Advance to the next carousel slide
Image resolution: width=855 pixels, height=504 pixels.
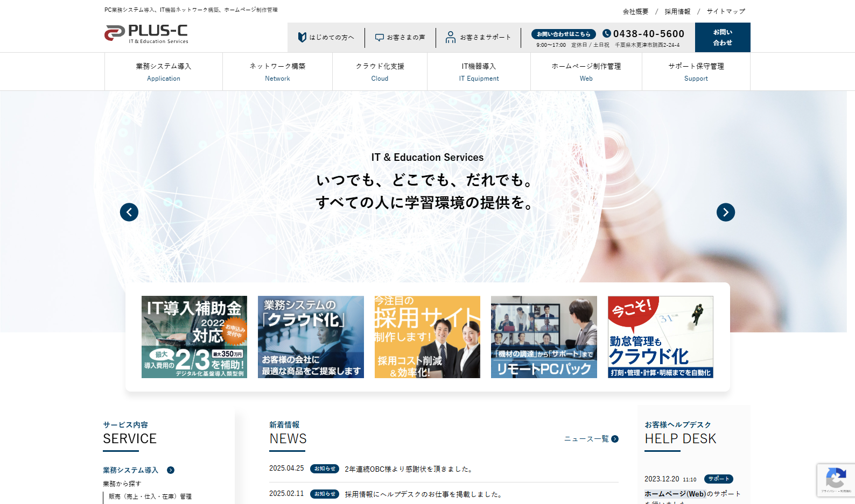click(x=725, y=212)
